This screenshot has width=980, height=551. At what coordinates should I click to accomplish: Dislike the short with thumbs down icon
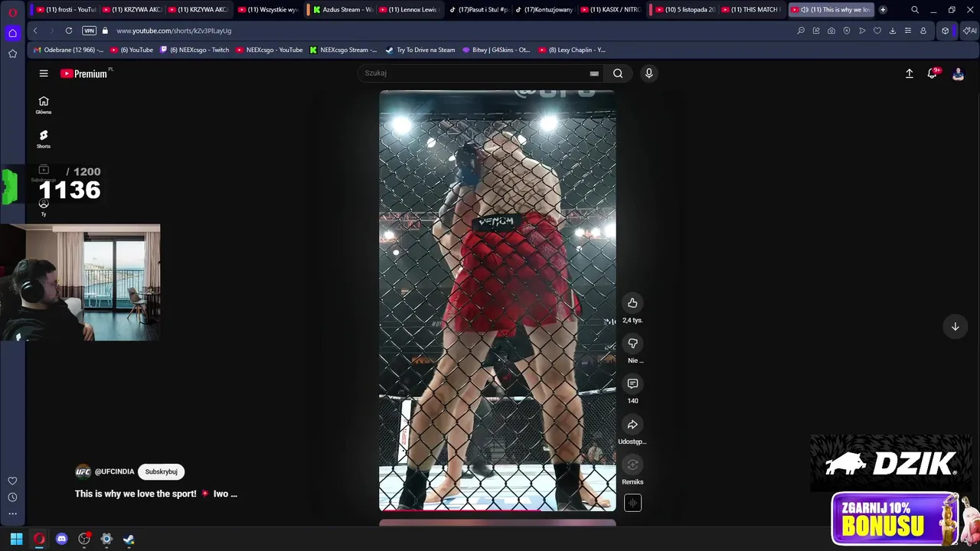pyautogui.click(x=632, y=344)
